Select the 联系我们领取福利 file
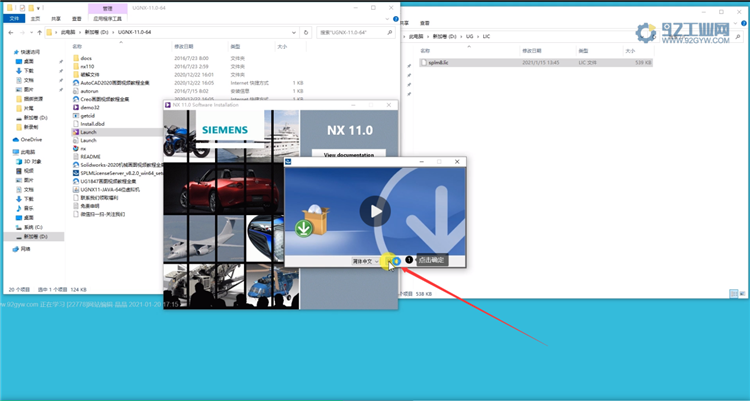Image resolution: width=750 pixels, height=401 pixels. (x=95, y=198)
